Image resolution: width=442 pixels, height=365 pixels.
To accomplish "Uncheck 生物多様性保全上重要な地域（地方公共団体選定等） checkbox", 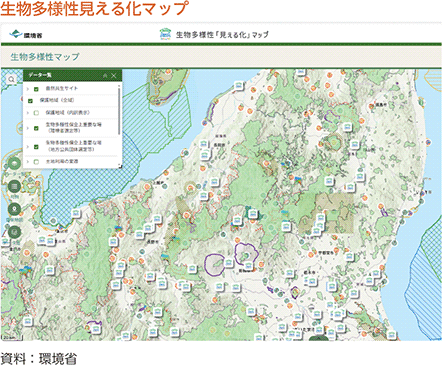I will click(36, 147).
